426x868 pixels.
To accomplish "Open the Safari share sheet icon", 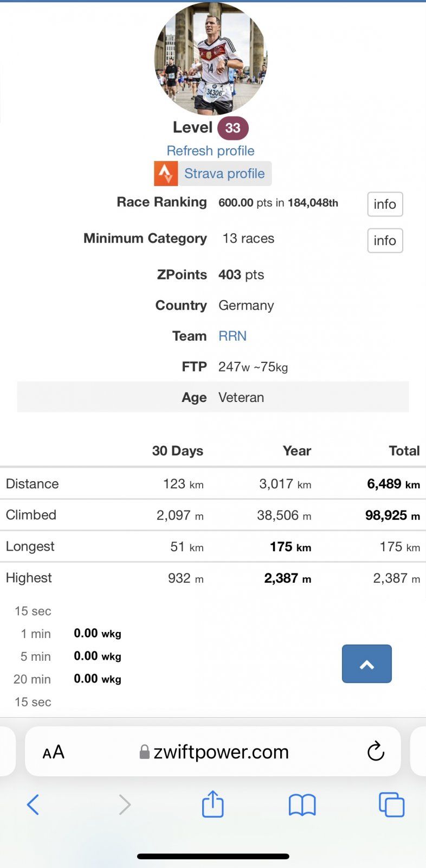I will [x=212, y=804].
